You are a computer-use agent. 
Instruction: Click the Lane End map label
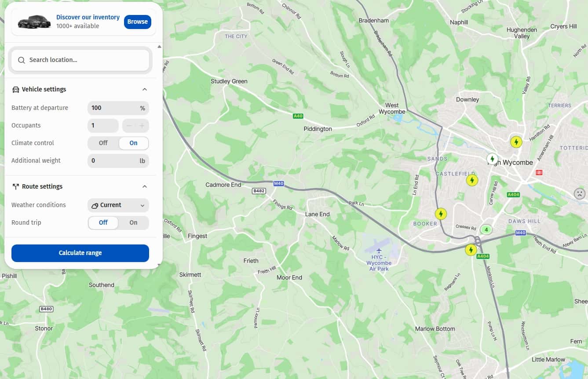pos(318,215)
